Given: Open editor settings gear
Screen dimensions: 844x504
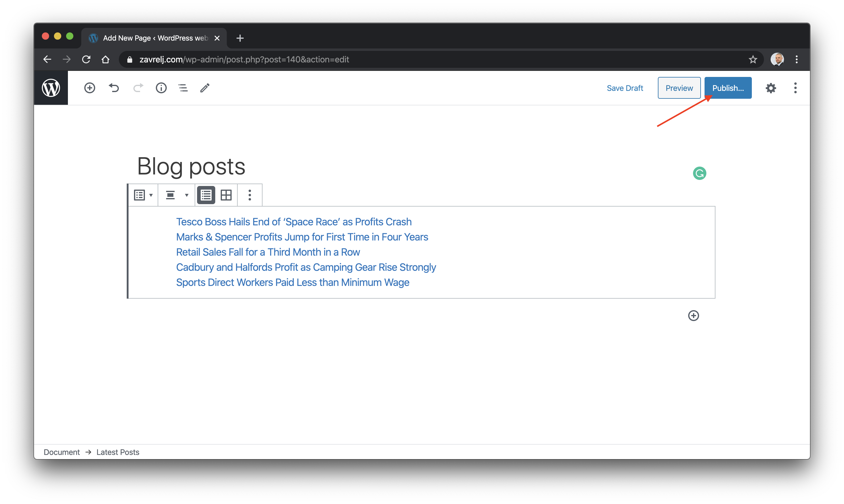Looking at the screenshot, I should (771, 88).
